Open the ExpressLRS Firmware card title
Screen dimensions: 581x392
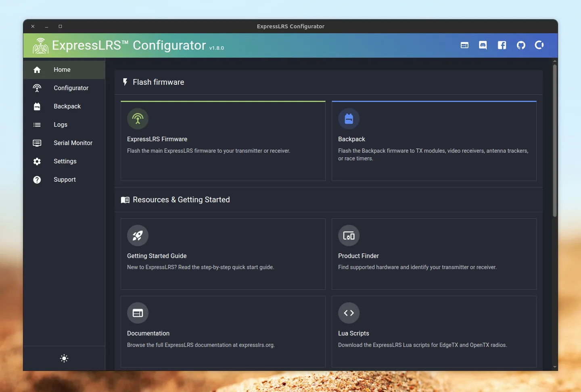coord(157,139)
